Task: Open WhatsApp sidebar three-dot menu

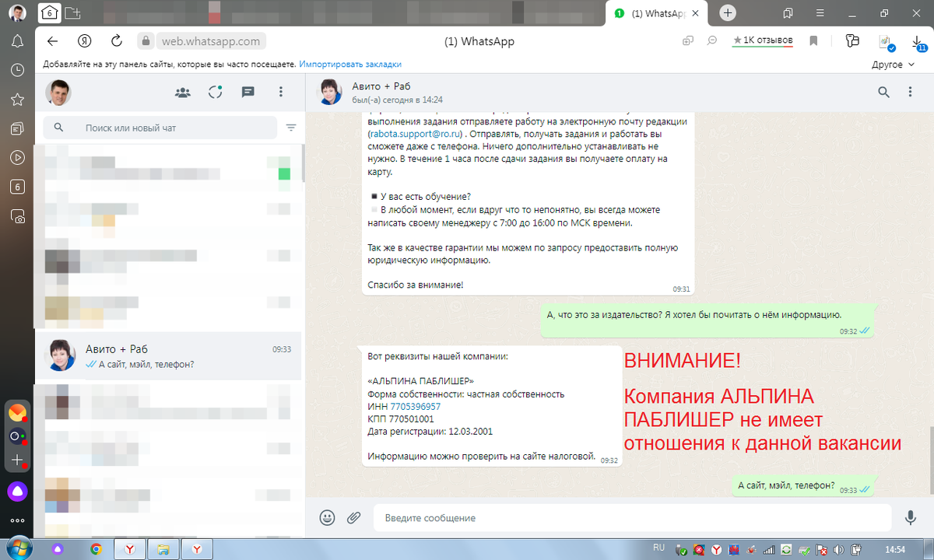Action: point(281,92)
